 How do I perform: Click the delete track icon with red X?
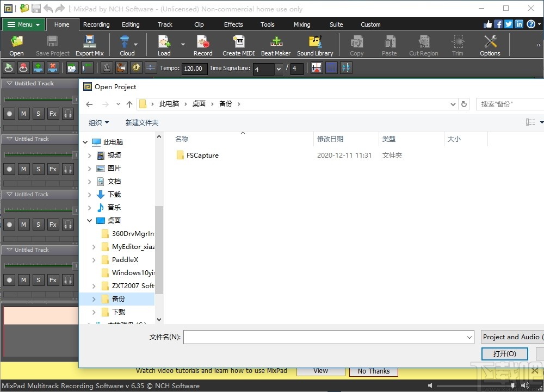[53, 67]
